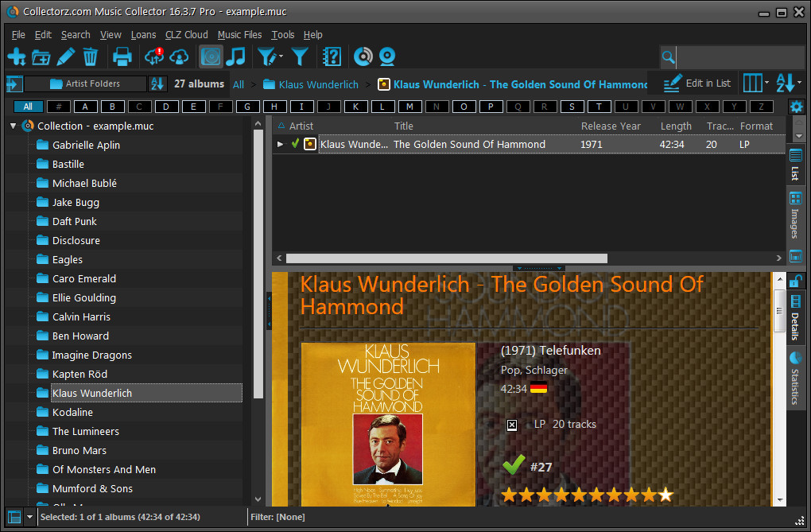Open the layout dropdown in status bar

point(30,517)
